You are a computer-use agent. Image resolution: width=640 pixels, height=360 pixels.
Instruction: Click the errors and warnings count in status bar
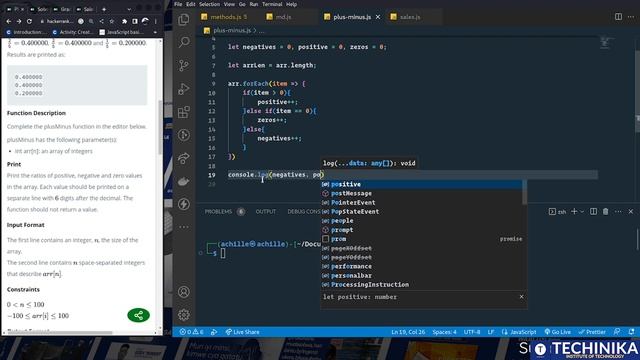point(191,332)
